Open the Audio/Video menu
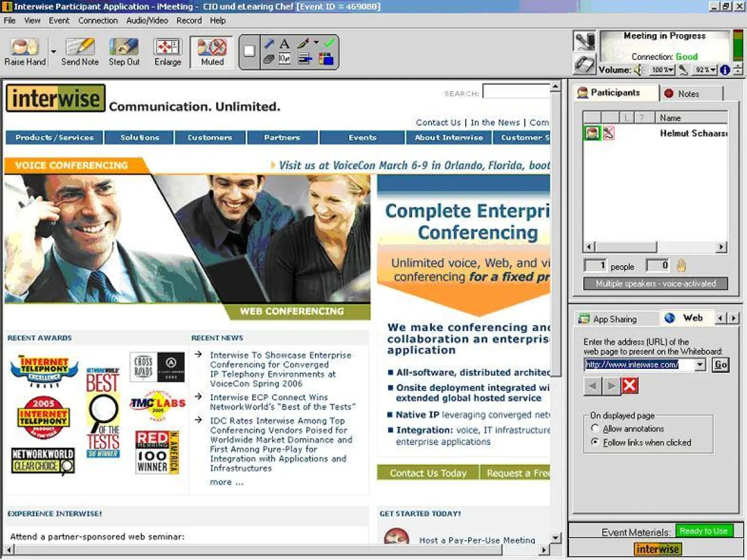The image size is (747, 560). coord(147,21)
